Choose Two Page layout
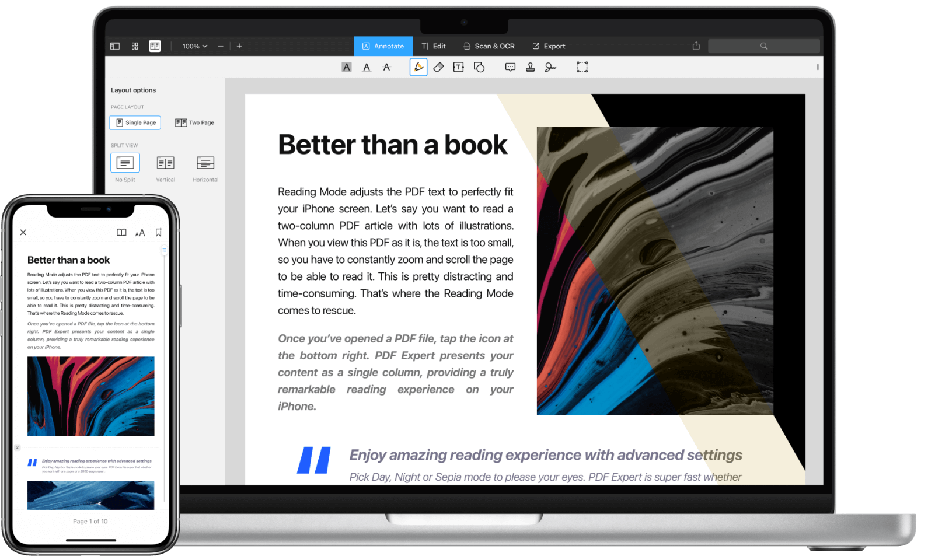This screenshot has width=928, height=560. coord(194,123)
